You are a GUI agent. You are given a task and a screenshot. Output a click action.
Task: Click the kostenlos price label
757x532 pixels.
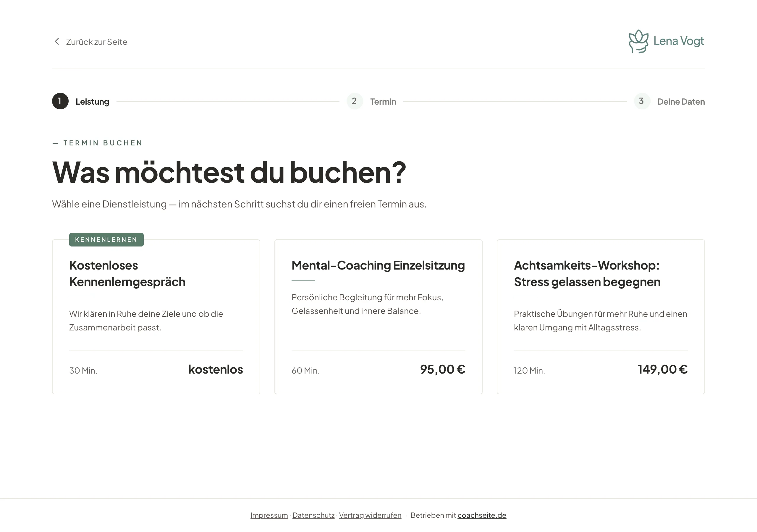point(216,369)
